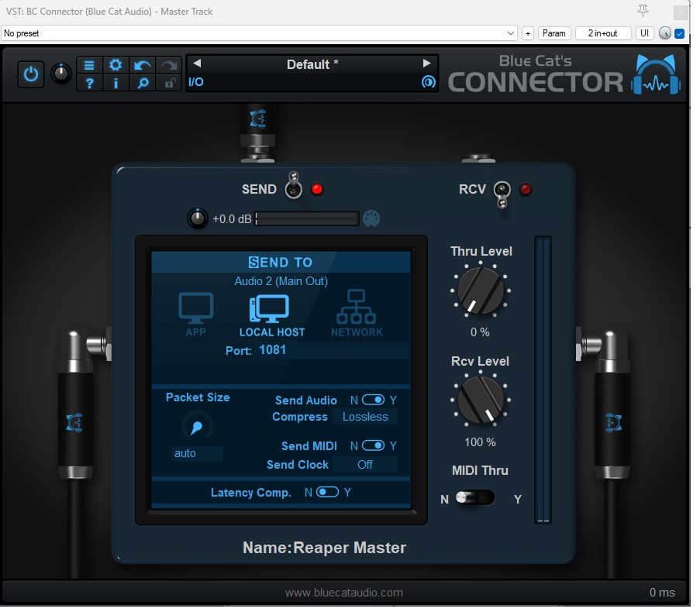Viewport: 700px width, 612px height.
Task: Flip the MIDI Thru switch
Action: [x=474, y=499]
